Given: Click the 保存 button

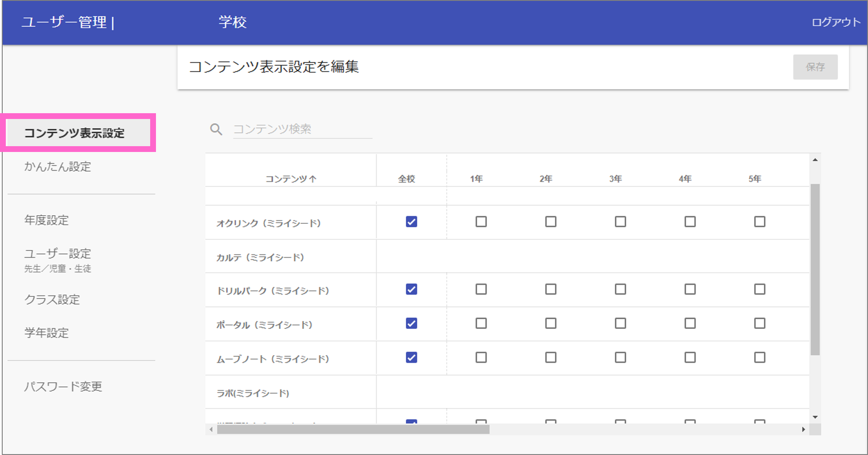Looking at the screenshot, I should [815, 67].
